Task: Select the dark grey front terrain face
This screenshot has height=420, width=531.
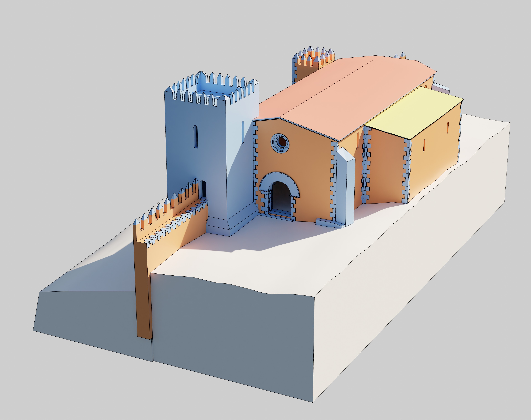Action: pos(234,327)
